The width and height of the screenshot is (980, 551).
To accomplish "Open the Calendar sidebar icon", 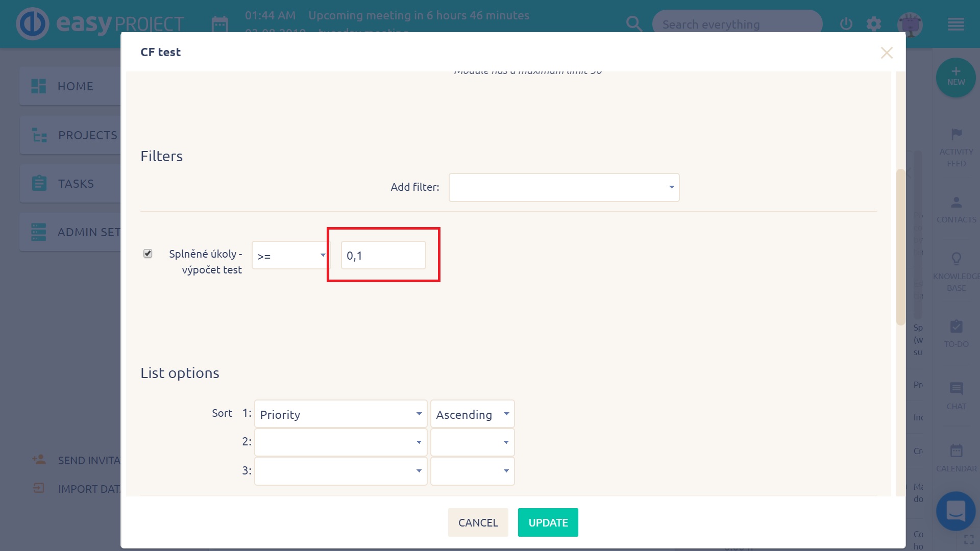I will tap(956, 451).
